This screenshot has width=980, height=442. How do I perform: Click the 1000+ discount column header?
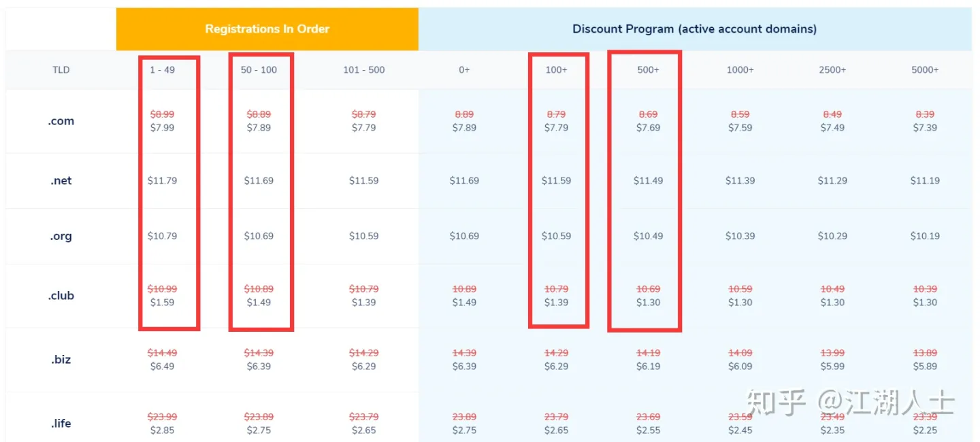(740, 70)
